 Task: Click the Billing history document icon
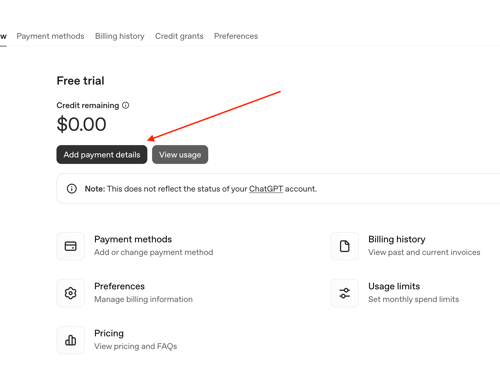pos(344,246)
